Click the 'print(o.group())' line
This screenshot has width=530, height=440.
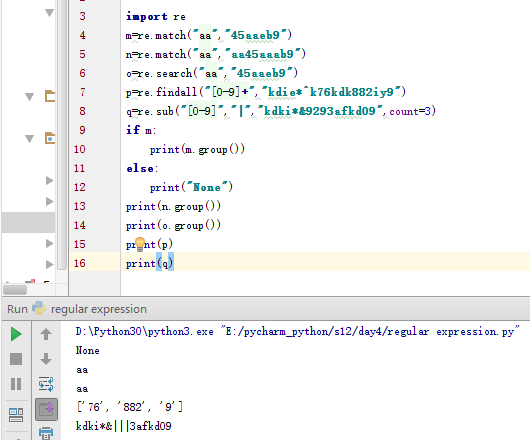pos(173,225)
